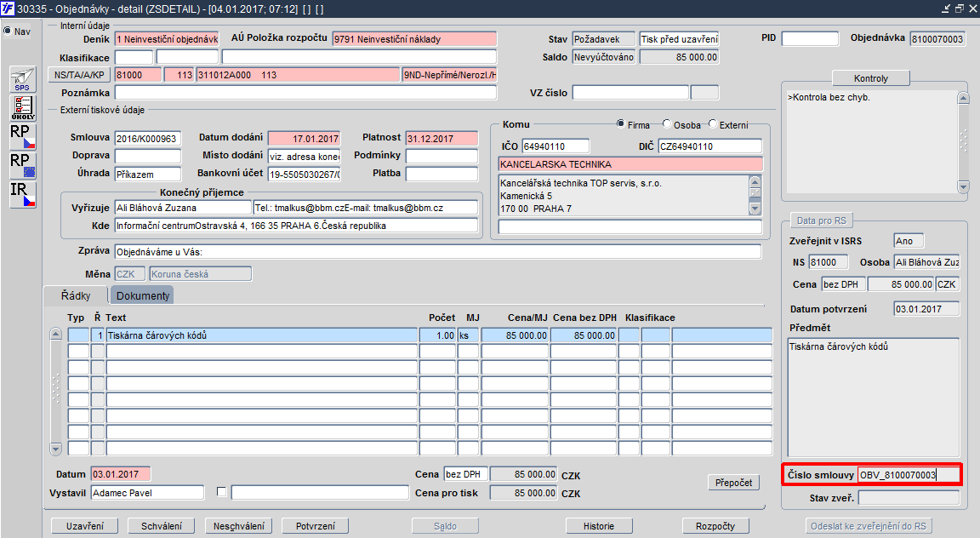
Task: Switch to the Dokumenty tab
Action: [x=142, y=295]
